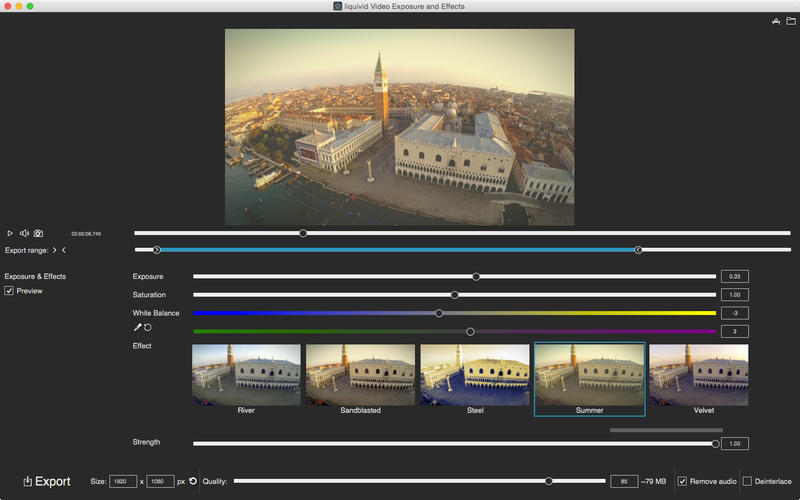
Task: Click the Exposure value field 0.33
Action: (x=735, y=277)
